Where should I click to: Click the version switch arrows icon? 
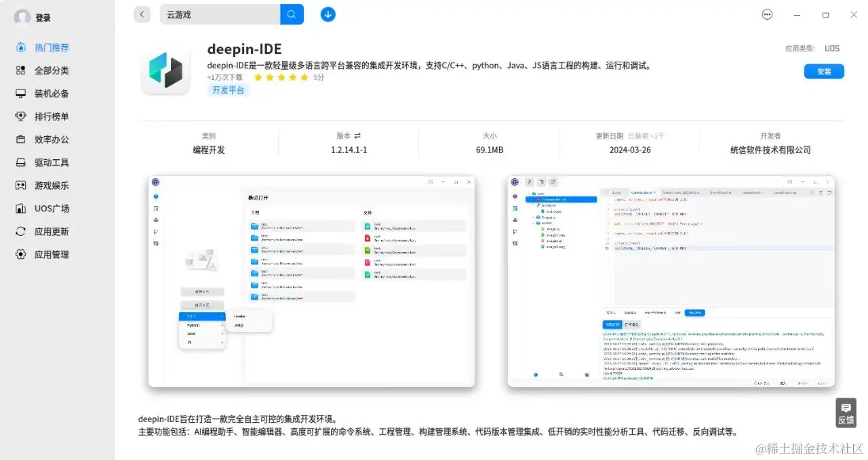357,135
